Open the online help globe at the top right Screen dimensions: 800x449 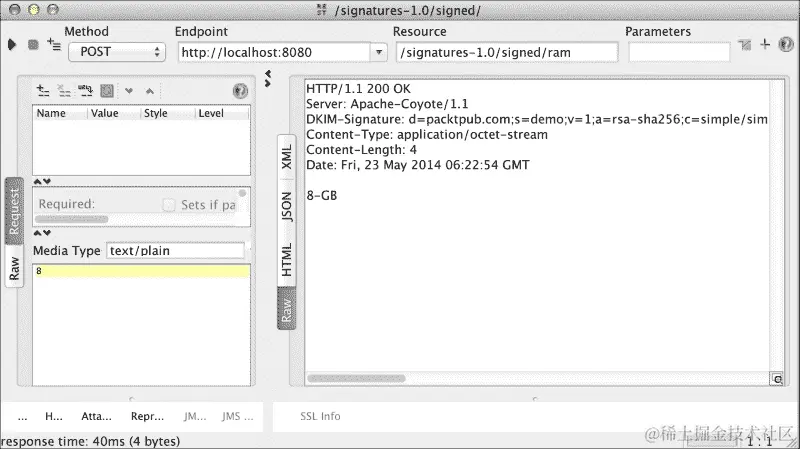786,44
